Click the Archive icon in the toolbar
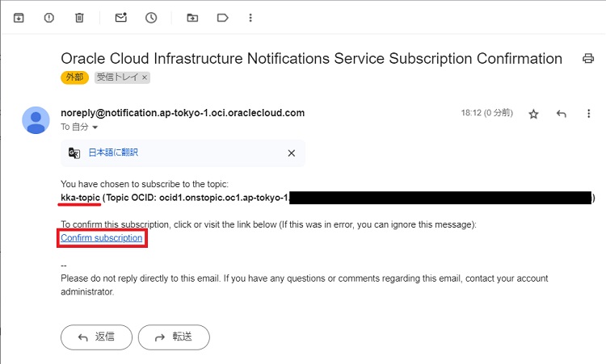 tap(19, 17)
